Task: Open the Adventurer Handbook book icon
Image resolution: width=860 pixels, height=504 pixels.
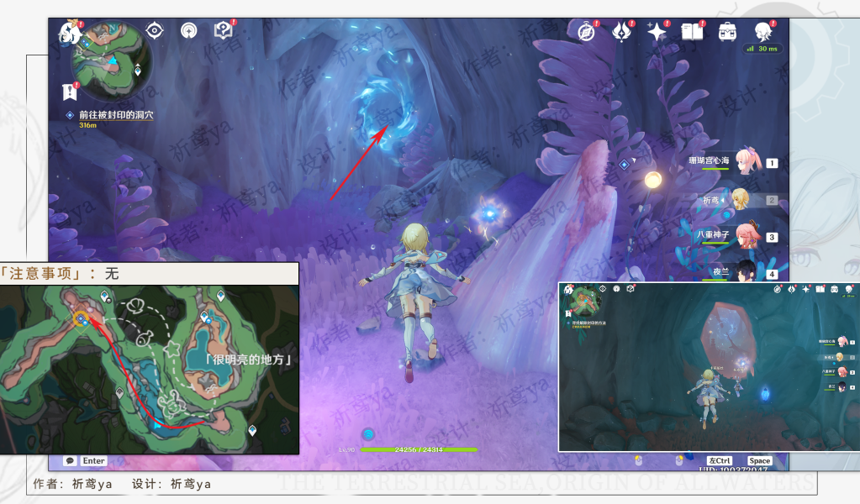Action: point(692,32)
